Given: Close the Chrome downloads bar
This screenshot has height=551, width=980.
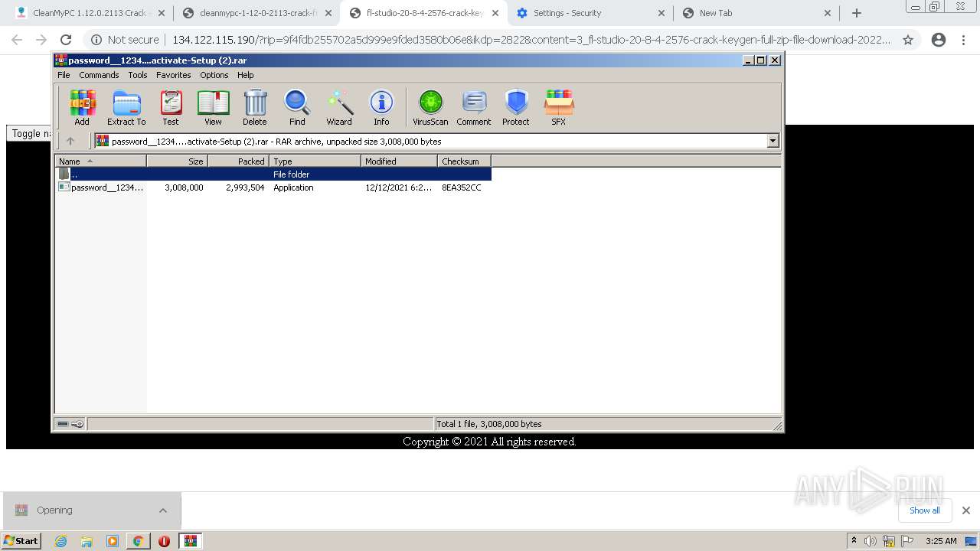Looking at the screenshot, I should [966, 510].
